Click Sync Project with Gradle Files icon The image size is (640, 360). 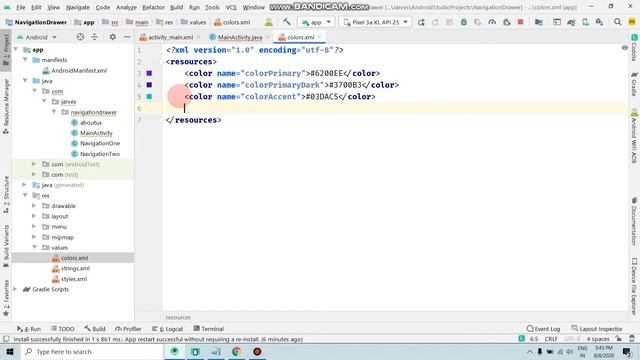(571, 22)
